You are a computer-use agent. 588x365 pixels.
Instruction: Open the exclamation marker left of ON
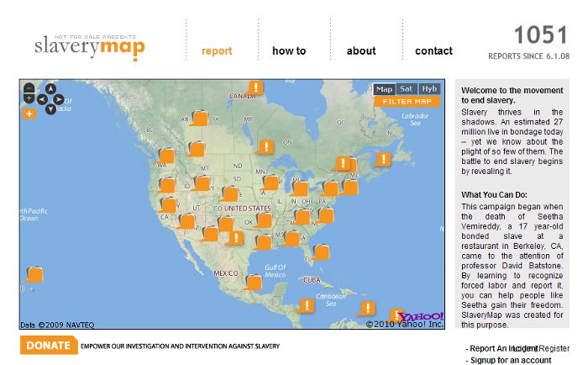265,146
